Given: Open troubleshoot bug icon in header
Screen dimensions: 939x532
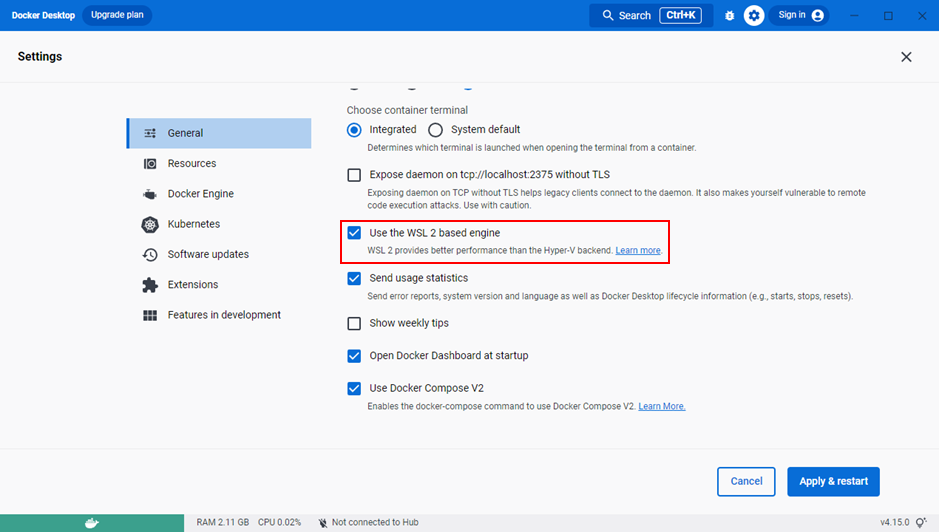Looking at the screenshot, I should [729, 16].
